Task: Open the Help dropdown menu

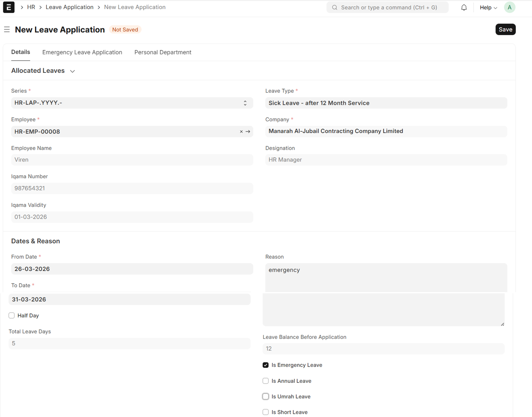Action: point(488,7)
